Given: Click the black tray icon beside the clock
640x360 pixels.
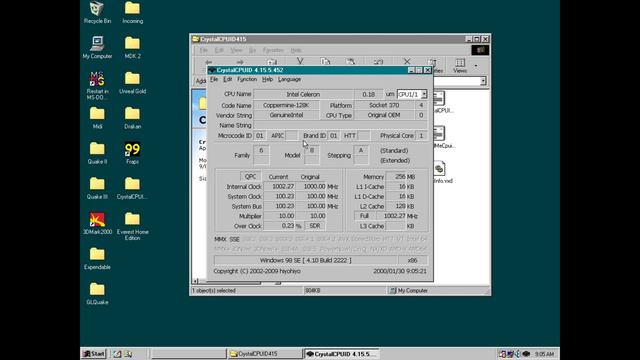Looking at the screenshot, I should pyautogui.click(x=526, y=354).
